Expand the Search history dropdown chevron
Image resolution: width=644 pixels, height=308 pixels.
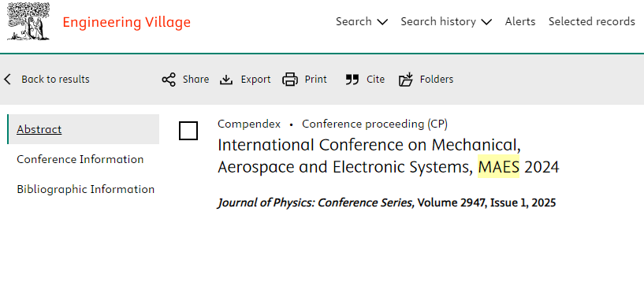point(486,22)
